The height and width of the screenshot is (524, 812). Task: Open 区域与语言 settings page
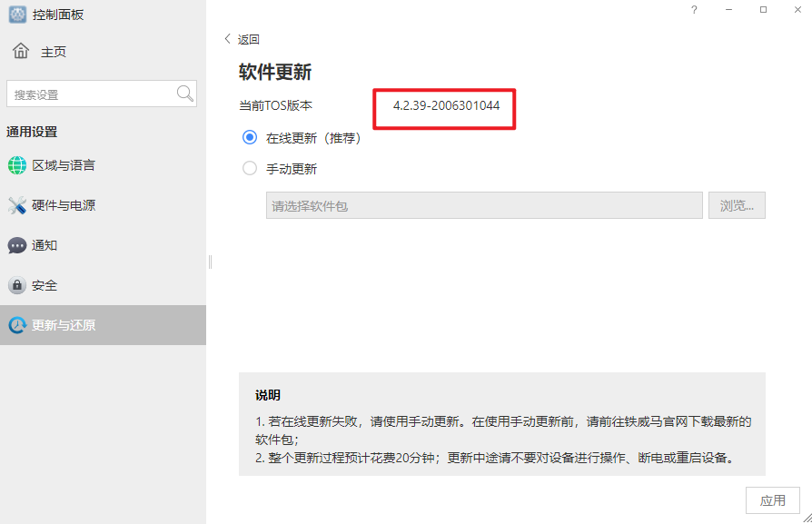point(64,165)
